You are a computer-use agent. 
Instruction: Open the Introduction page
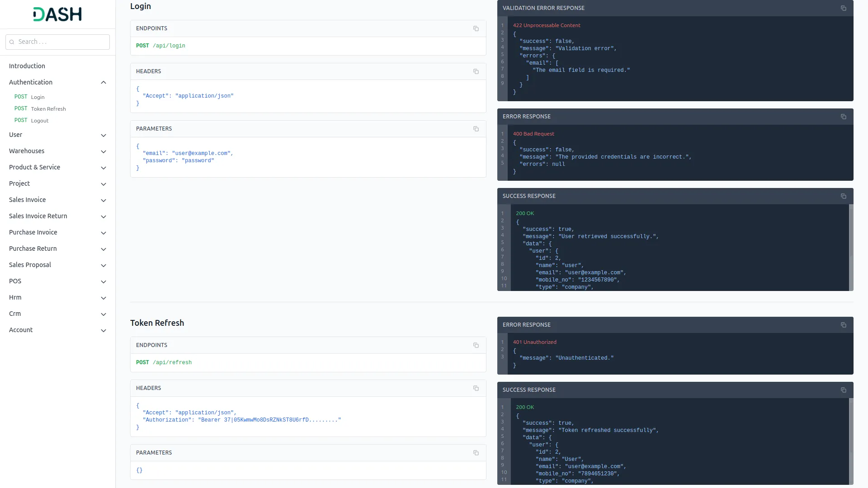[x=27, y=66]
